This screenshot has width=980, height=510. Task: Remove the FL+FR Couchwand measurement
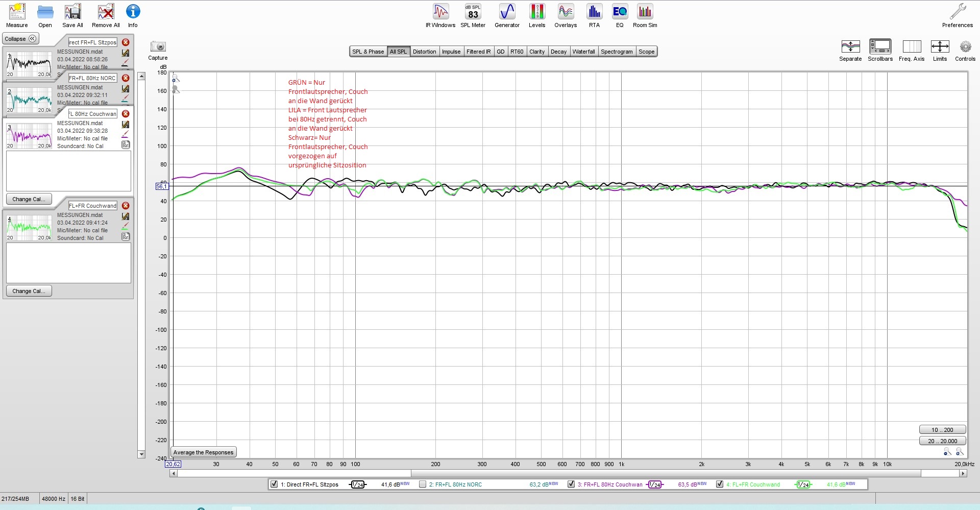(126, 206)
